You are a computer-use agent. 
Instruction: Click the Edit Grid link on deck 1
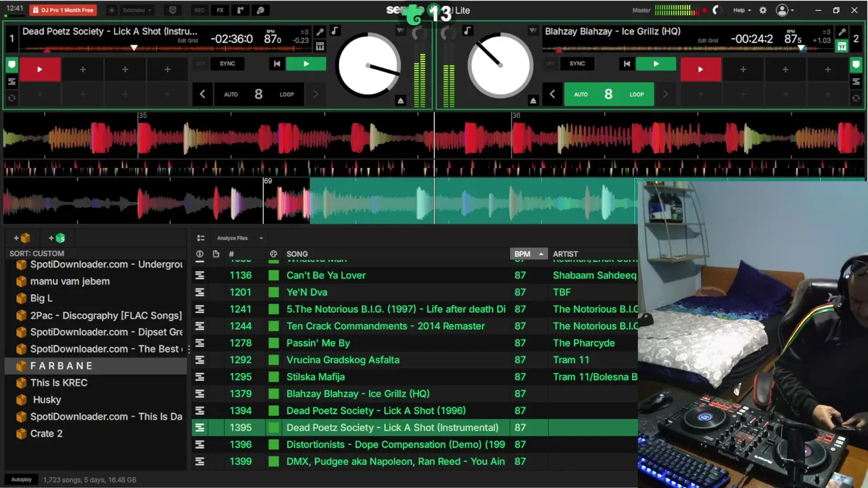click(187, 41)
